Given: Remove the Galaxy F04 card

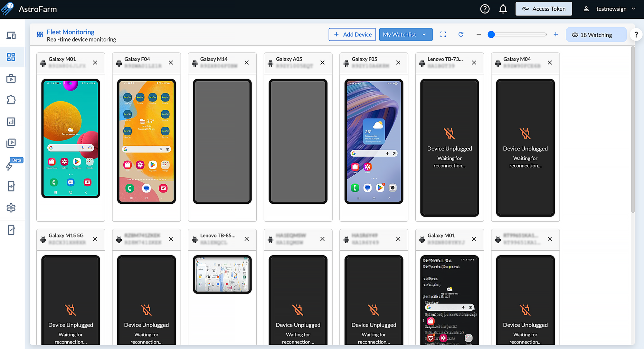Looking at the screenshot, I should (171, 63).
